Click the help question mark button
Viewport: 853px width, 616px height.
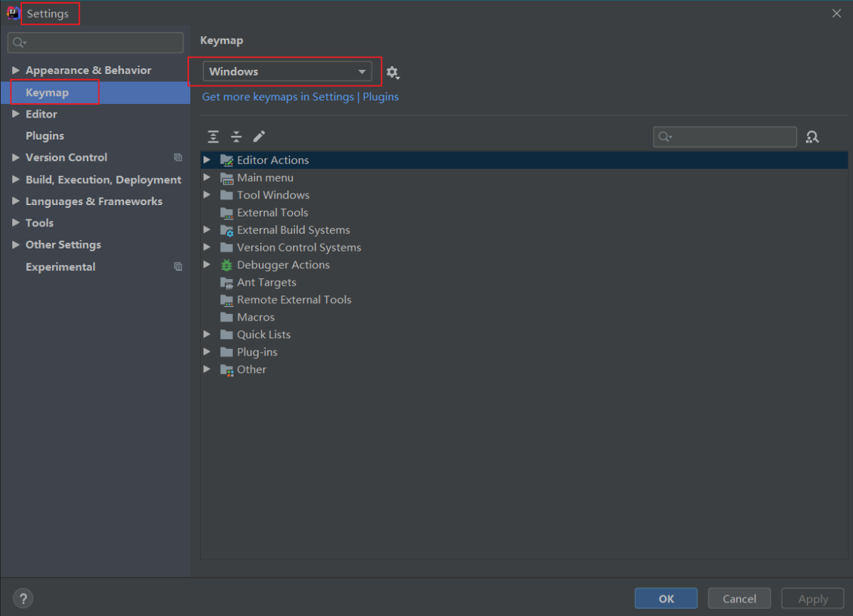23,599
